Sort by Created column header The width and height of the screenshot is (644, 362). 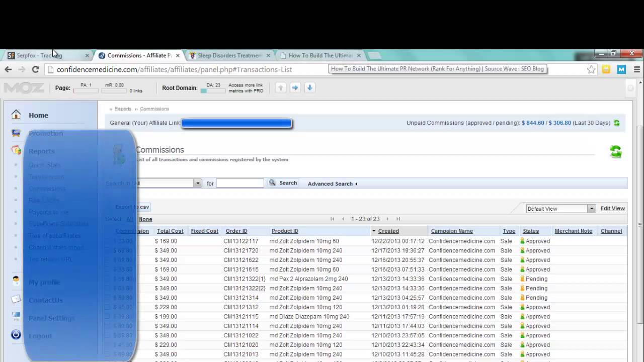coord(388,231)
